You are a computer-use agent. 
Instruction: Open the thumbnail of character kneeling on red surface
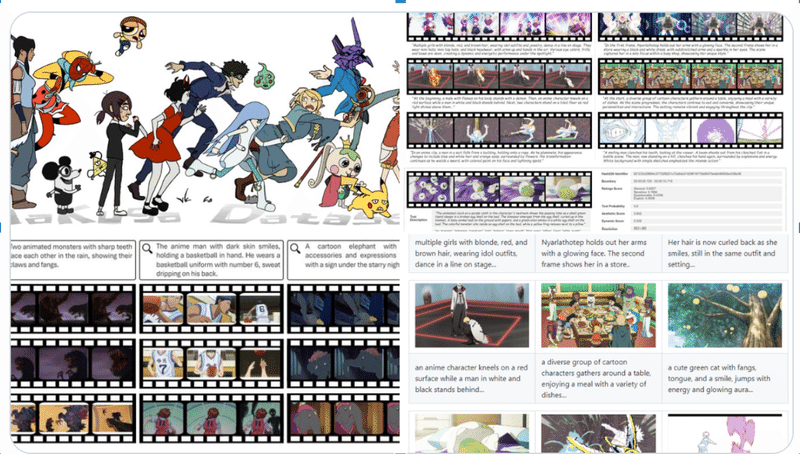point(471,316)
